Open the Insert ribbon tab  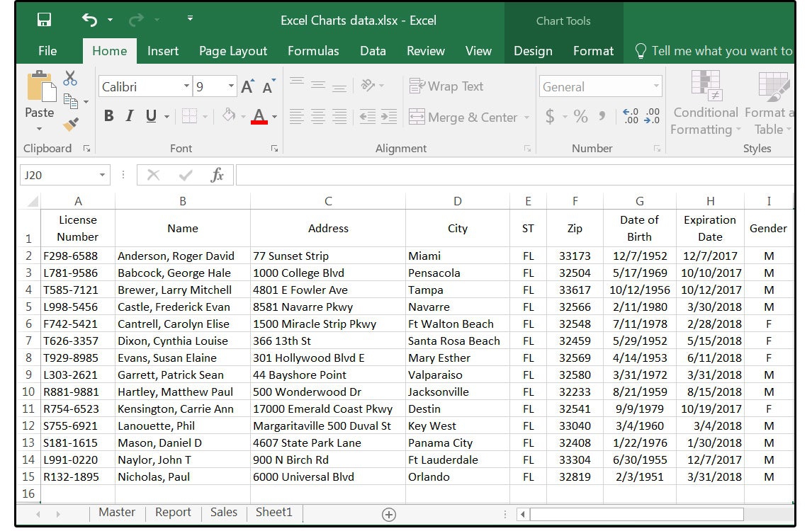[163, 51]
